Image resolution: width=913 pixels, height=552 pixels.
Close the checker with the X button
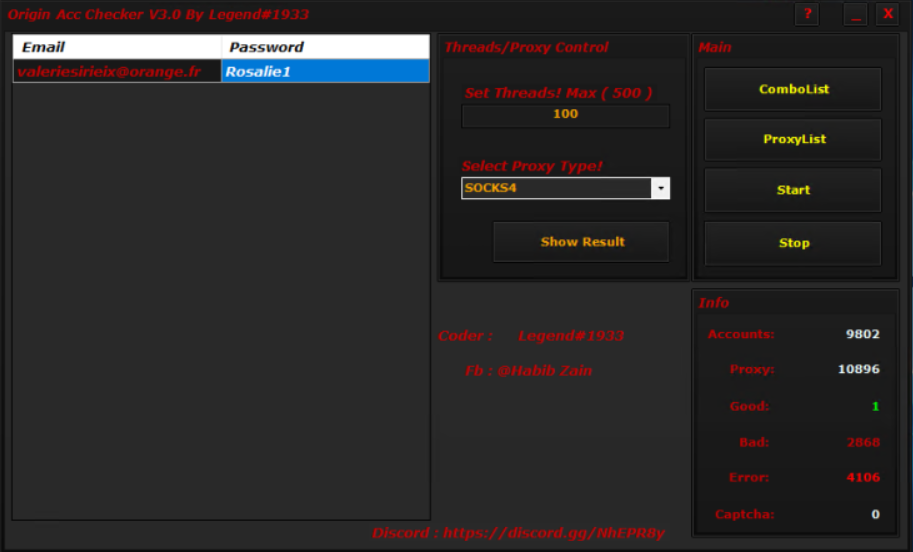887,14
